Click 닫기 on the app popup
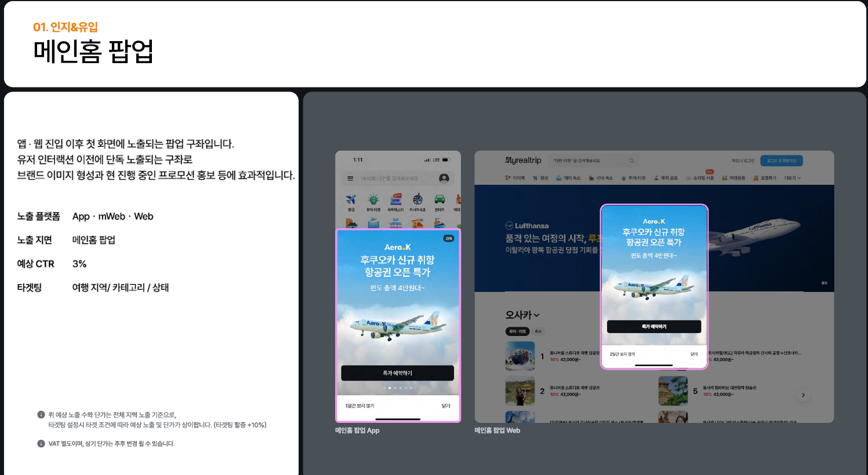This screenshot has height=475, width=868. pos(446,406)
